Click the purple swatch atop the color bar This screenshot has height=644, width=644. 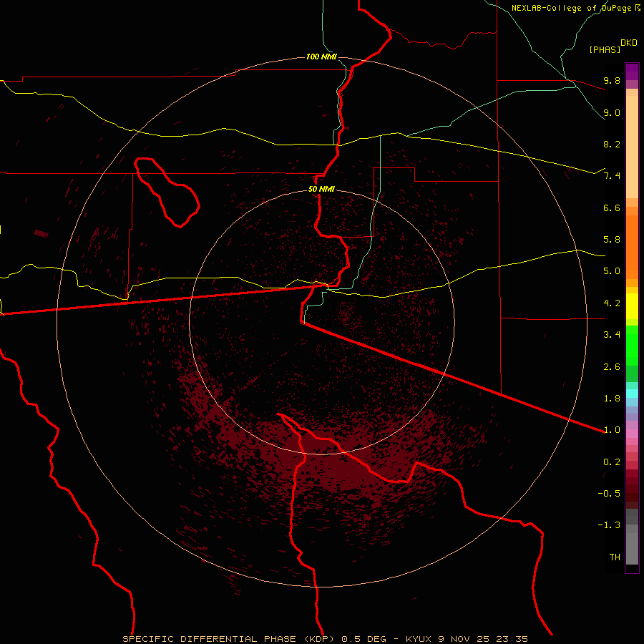pyautogui.click(x=632, y=72)
